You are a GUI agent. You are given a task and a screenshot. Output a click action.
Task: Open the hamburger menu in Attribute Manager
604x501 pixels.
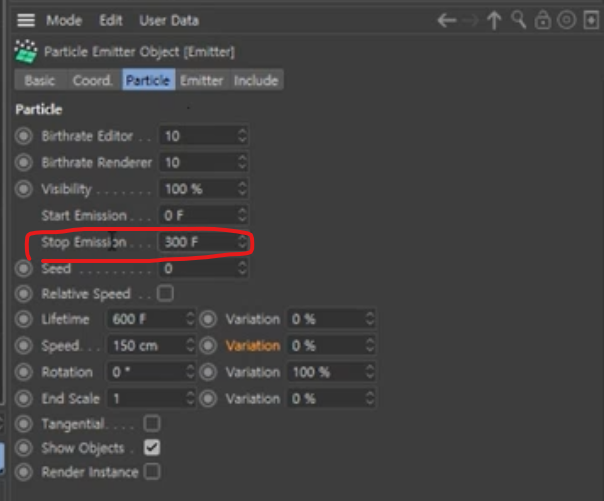click(x=26, y=20)
